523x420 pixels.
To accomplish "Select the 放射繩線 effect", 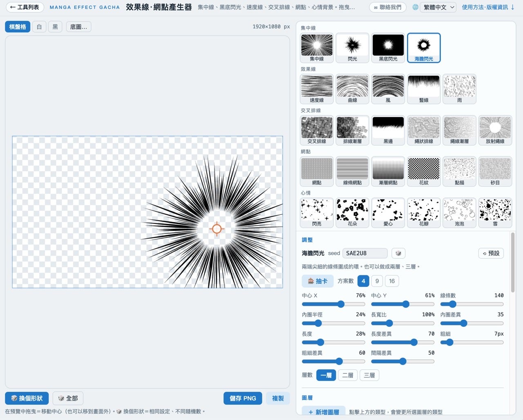I will (495, 130).
